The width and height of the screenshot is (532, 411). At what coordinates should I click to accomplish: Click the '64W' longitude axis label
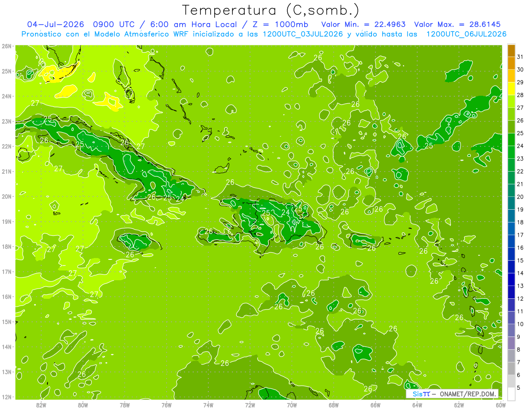pos(417,405)
